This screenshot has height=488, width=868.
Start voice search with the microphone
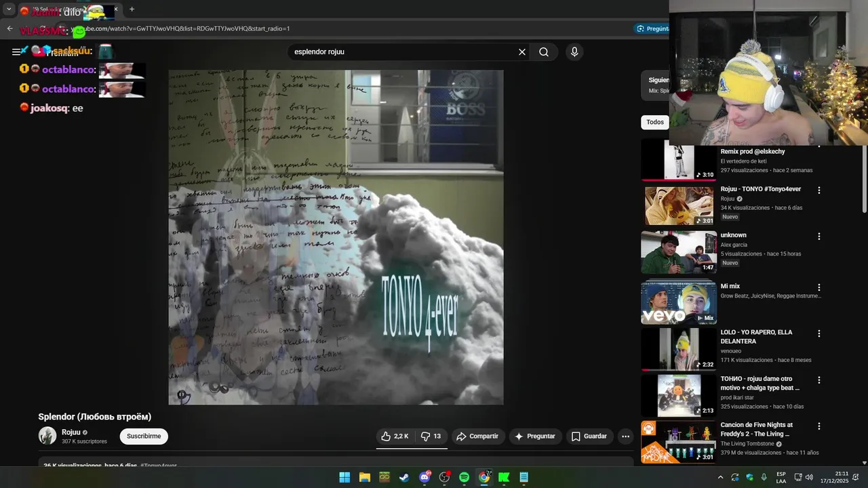574,52
